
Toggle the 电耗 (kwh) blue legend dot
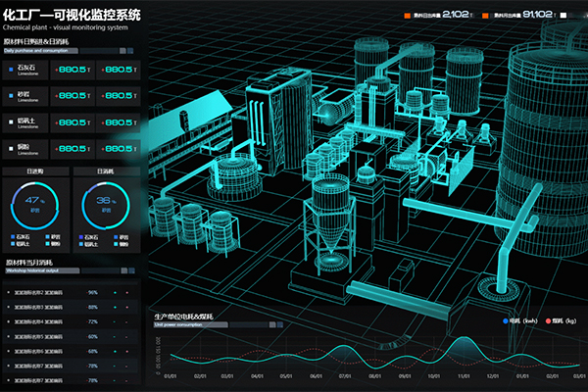pos(505,320)
